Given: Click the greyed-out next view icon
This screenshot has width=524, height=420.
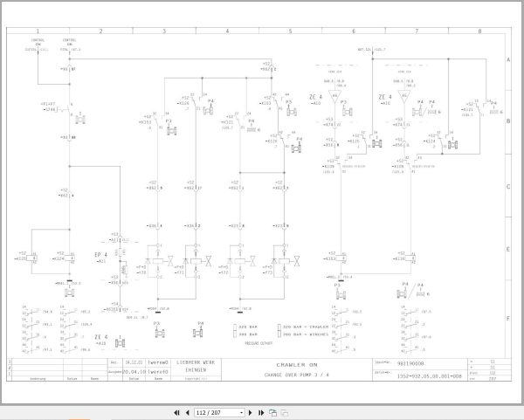Looking at the screenshot, I should 285,413.
